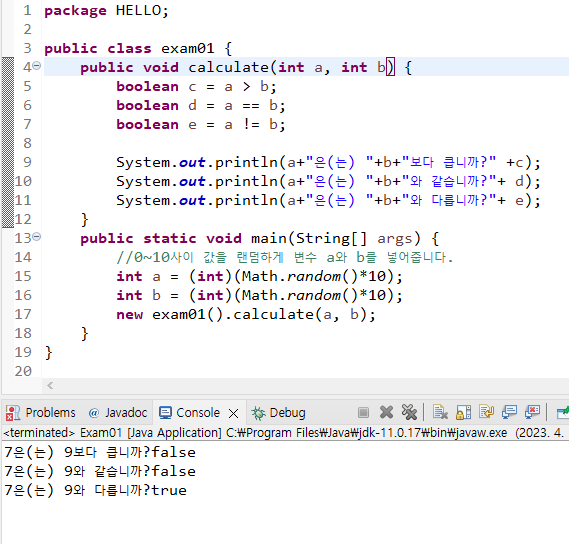This screenshot has width=569, height=544.
Task: Click the Terminate stop square icon
Action: tap(363, 413)
